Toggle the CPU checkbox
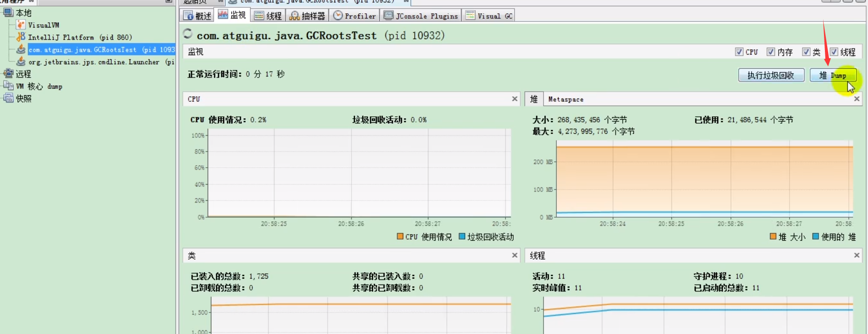The height and width of the screenshot is (334, 868). 739,52
